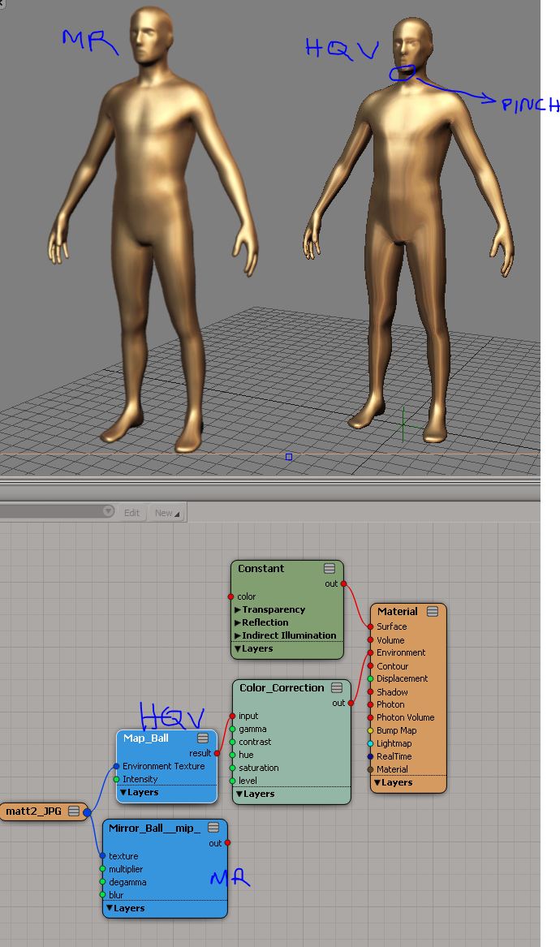The height and width of the screenshot is (947, 560).
Task: Click the Color_Correction node's header icon
Action: click(x=337, y=688)
